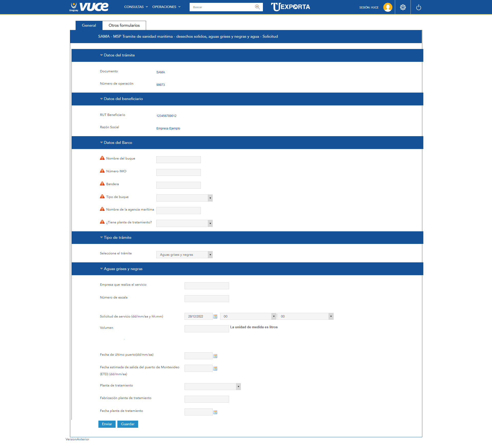The height and width of the screenshot is (448, 492).
Task: Click the user avatar icon
Action: [x=387, y=7]
